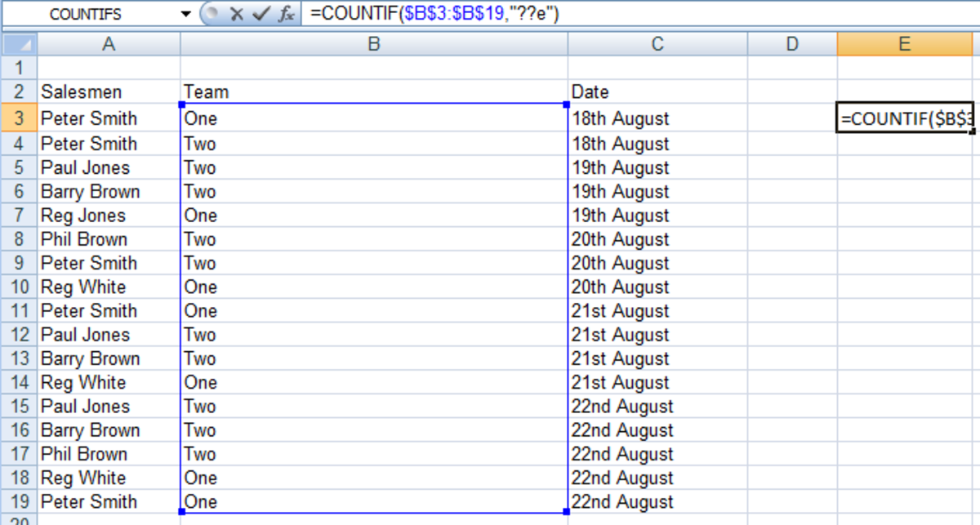Screen dimensions: 980x525
Task: Expand the Name Box dropdown arrow
Action: [186, 15]
